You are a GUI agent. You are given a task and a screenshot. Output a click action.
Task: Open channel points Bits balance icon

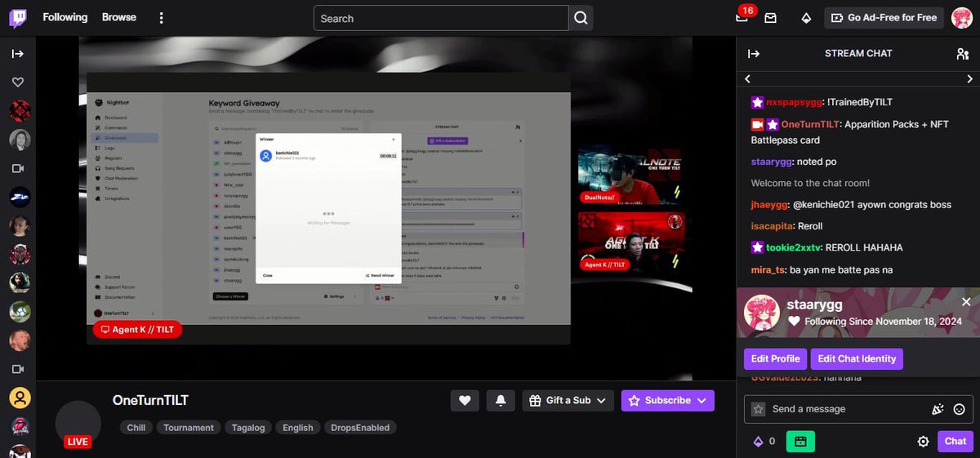tap(764, 441)
